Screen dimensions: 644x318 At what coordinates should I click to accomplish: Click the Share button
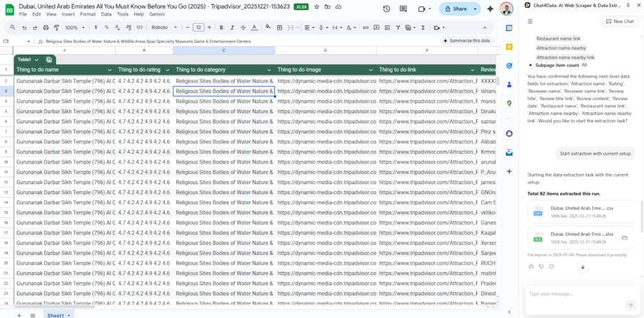(x=455, y=9)
